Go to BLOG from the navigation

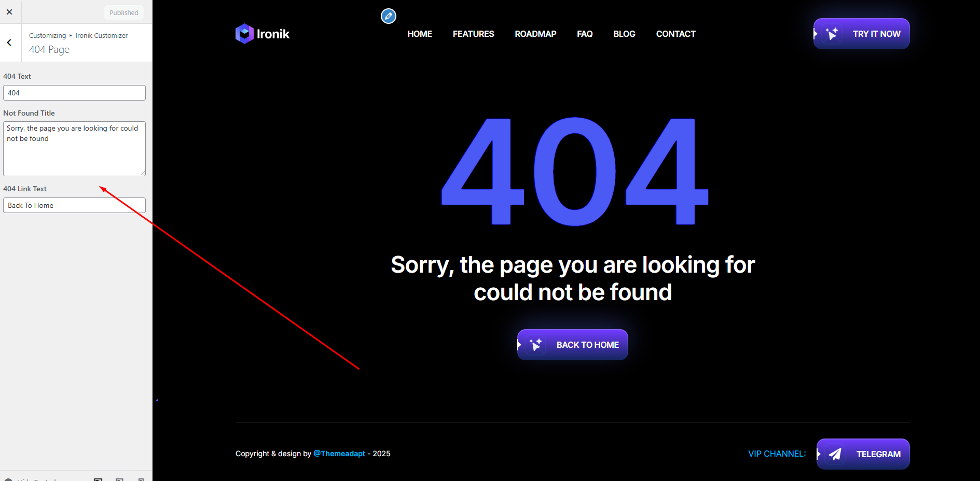coord(624,34)
